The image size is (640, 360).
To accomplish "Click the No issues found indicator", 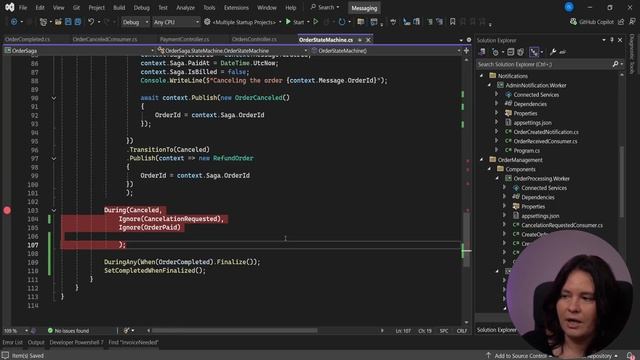I will [x=68, y=331].
